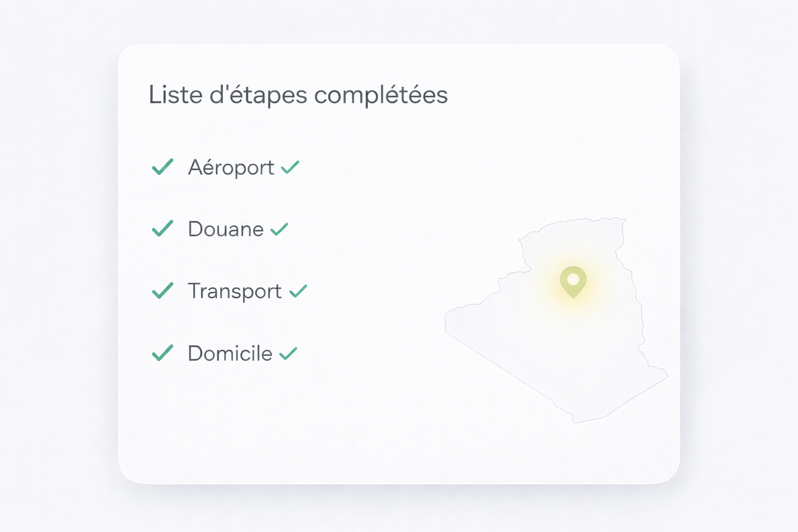The image size is (798, 532).
Task: Click the small checkmark after Domicile
Action: click(288, 354)
